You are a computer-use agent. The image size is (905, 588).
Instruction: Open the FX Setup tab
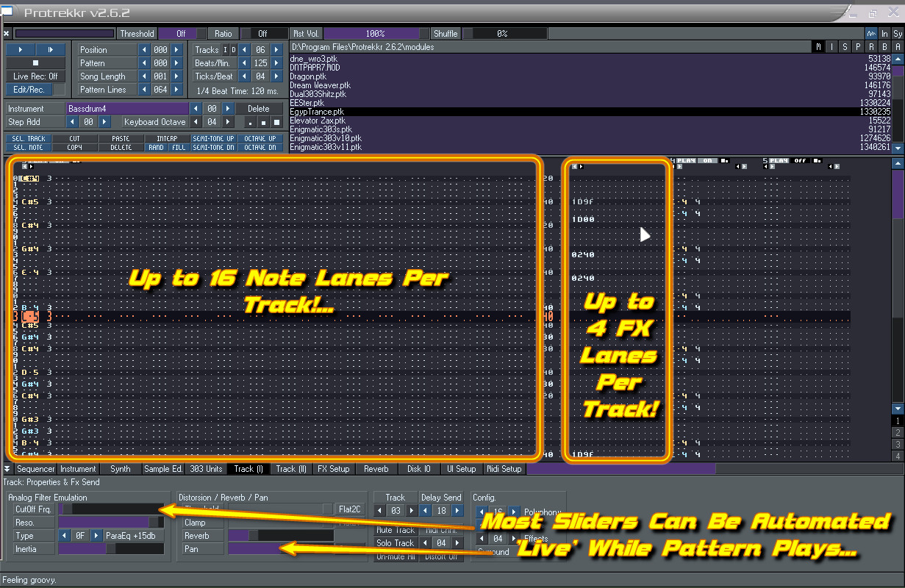click(334, 469)
